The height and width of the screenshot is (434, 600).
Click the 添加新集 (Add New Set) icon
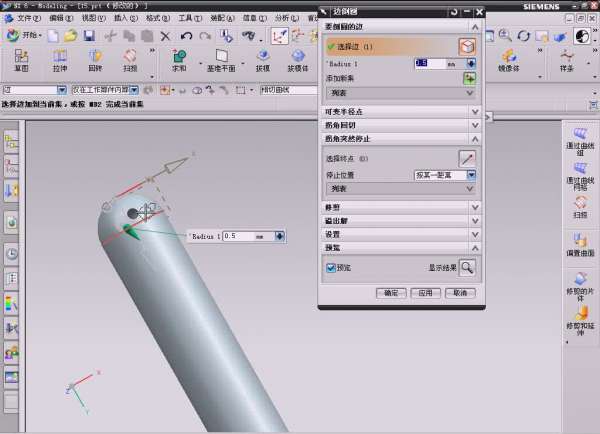tap(468, 77)
